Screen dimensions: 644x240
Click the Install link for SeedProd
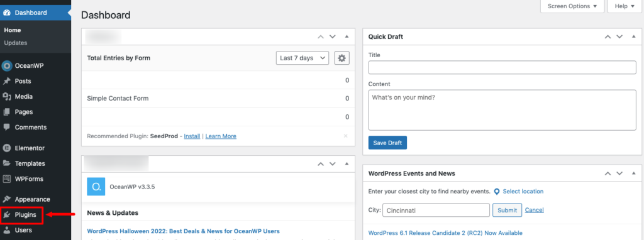pyautogui.click(x=192, y=136)
